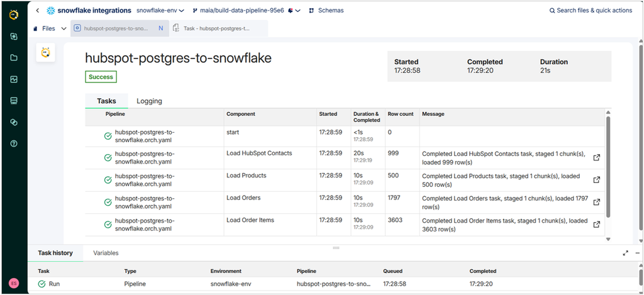Expand the task history panel fullscreen
Viewport: 644px width, 295px height.
tap(626, 253)
